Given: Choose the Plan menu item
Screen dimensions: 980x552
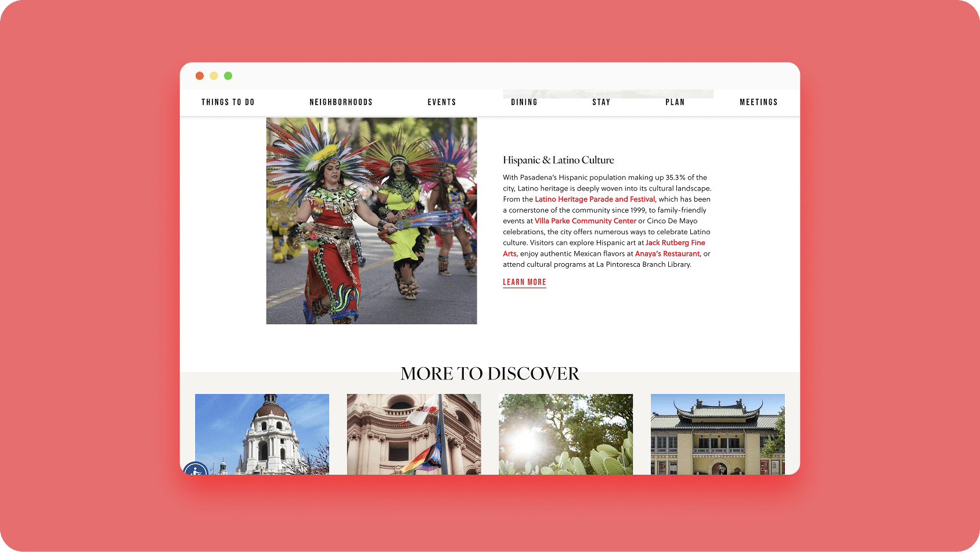Looking at the screenshot, I should click(x=675, y=102).
